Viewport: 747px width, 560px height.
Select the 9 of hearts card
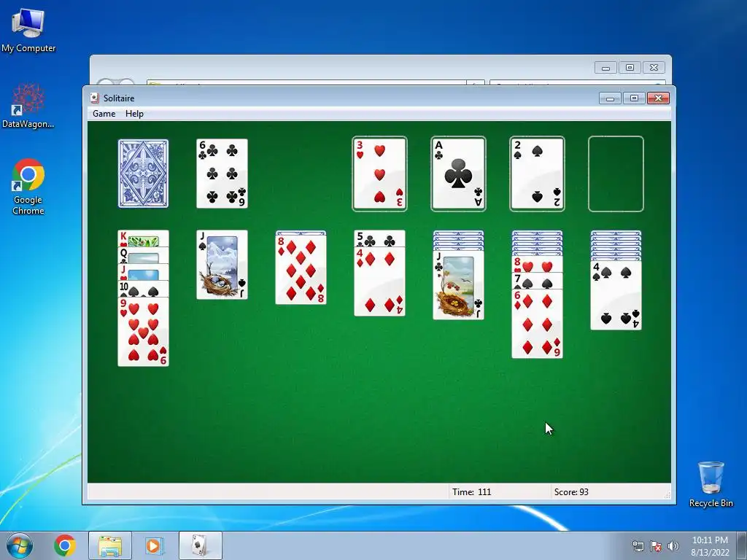(x=143, y=332)
